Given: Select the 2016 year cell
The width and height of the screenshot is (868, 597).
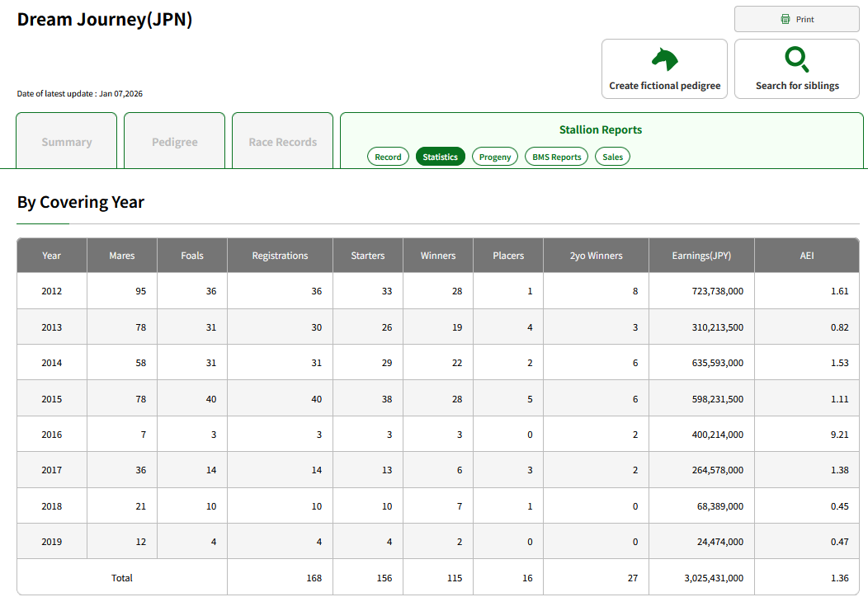Looking at the screenshot, I should 51,435.
